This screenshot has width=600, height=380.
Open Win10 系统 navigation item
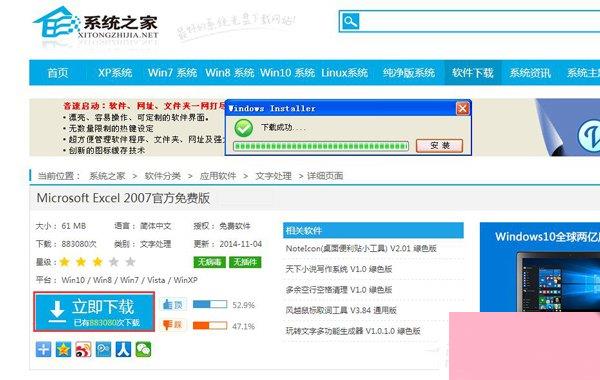(287, 73)
